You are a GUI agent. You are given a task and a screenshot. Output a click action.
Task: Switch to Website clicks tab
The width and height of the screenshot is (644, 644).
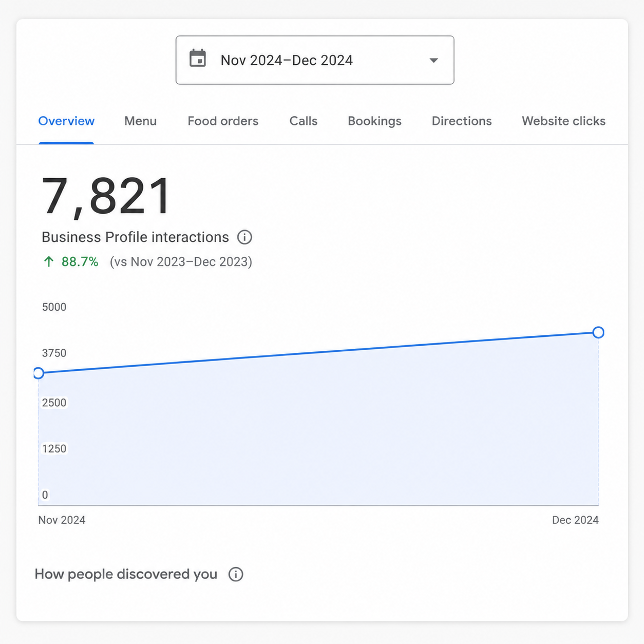[564, 121]
